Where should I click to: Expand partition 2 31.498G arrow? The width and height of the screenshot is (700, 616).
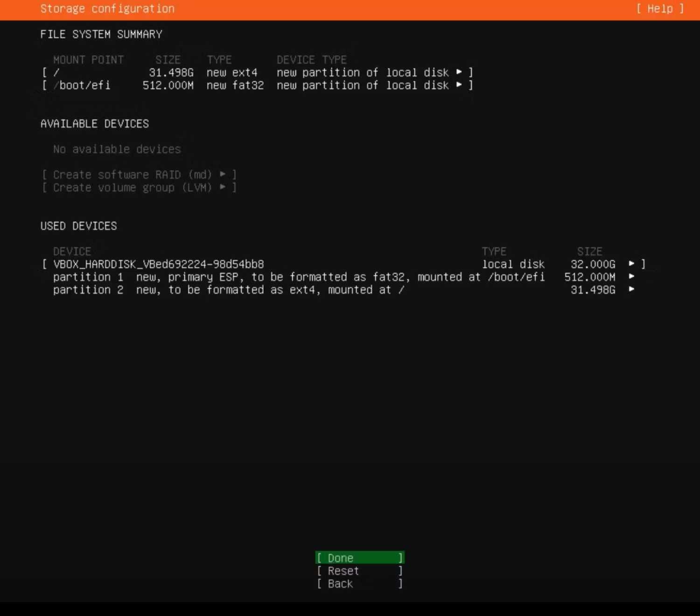pyautogui.click(x=631, y=289)
